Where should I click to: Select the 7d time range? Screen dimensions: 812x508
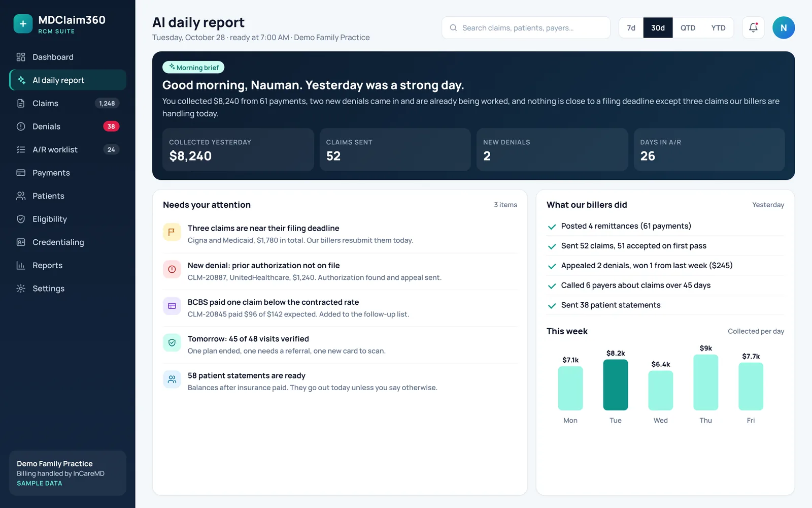(631, 28)
